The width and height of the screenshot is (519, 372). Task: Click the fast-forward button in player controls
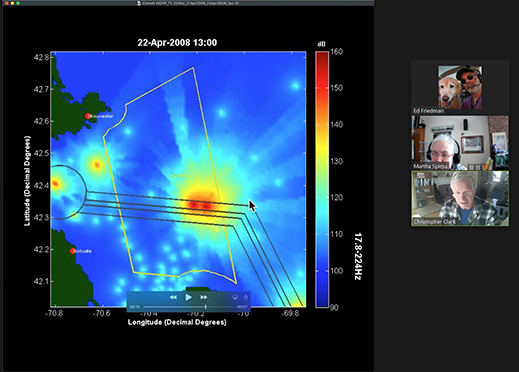[204, 297]
